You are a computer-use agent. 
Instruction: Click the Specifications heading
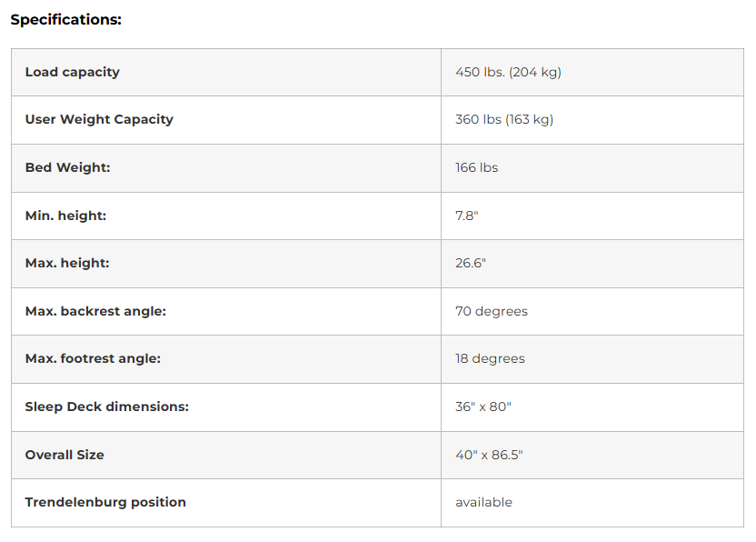65,19
